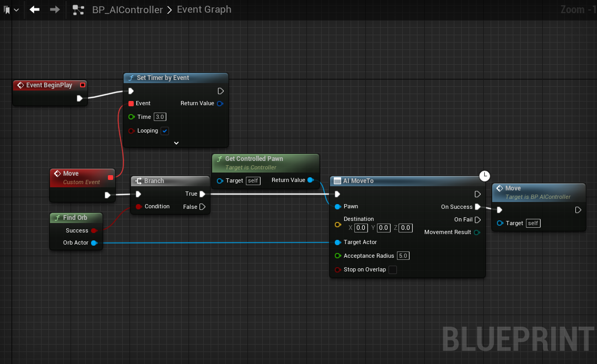
Task: Click the latent clock icon on AI MoveTo
Action: 485,176
